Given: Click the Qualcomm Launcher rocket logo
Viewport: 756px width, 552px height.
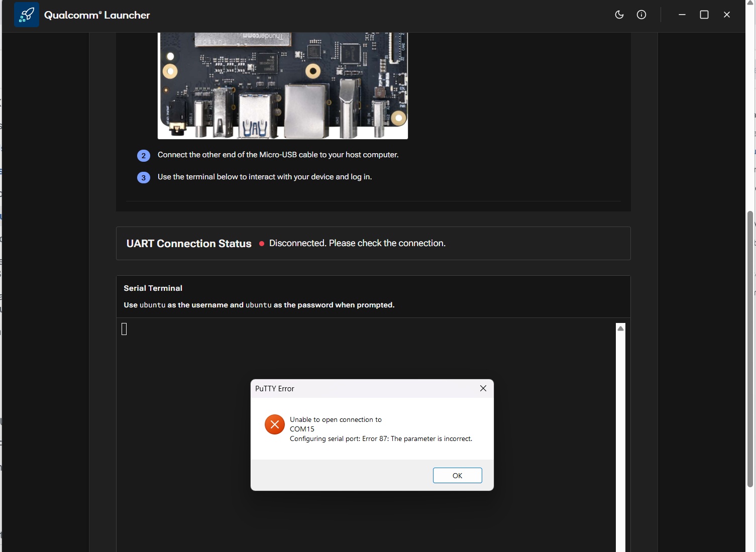Looking at the screenshot, I should [27, 15].
